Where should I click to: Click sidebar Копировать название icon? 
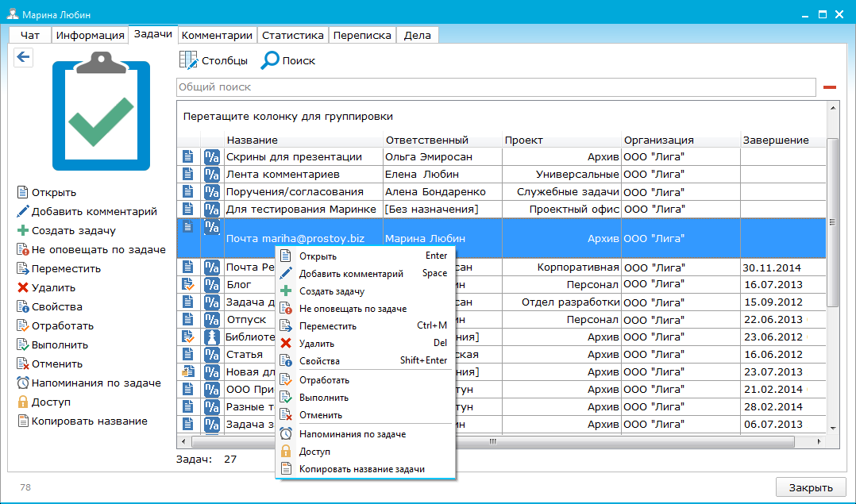[22, 421]
